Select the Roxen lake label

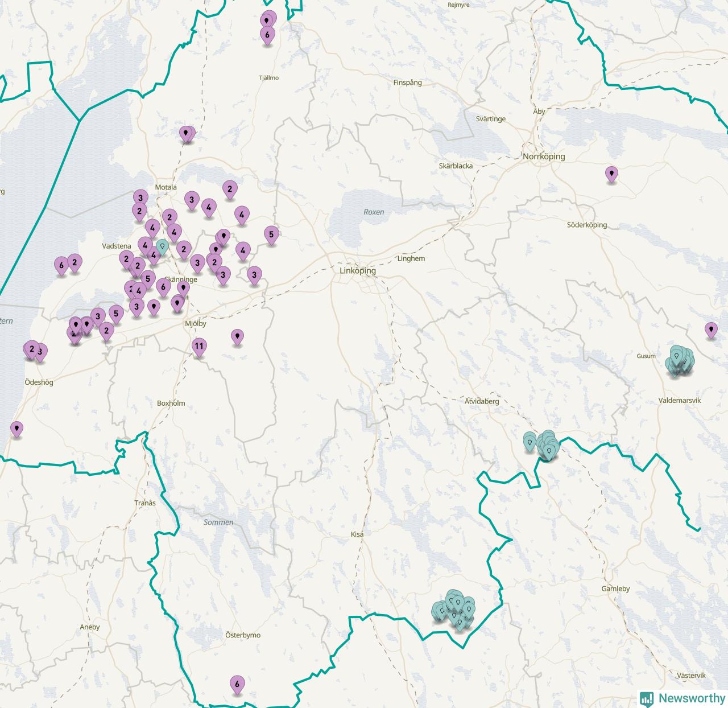point(374,212)
